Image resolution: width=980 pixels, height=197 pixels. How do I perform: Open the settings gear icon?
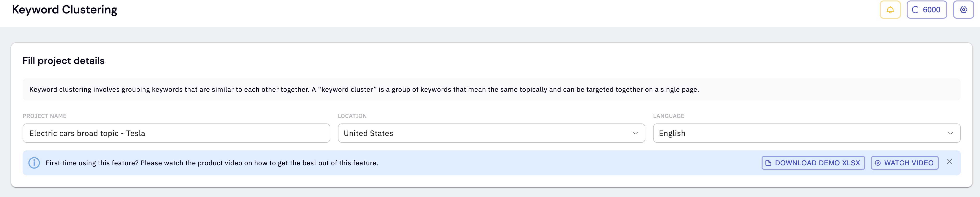[963, 10]
